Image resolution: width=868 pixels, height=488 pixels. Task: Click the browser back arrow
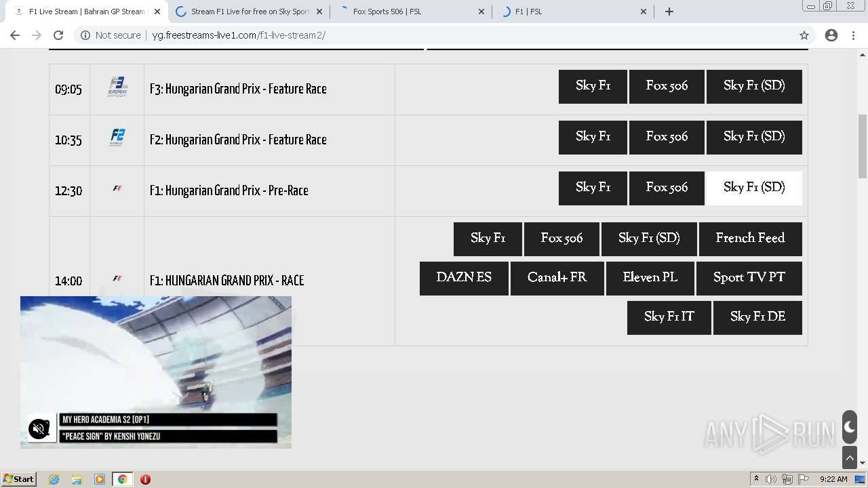(15, 35)
